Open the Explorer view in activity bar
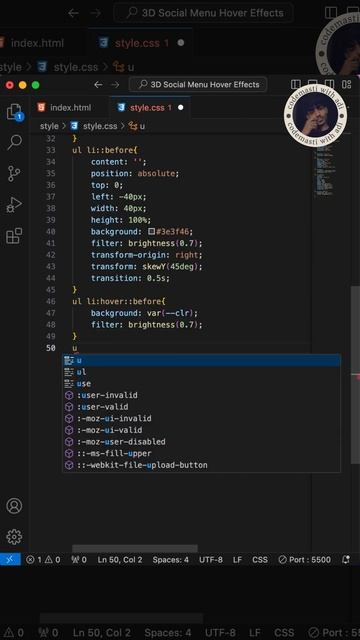360x640 pixels. tap(15, 112)
